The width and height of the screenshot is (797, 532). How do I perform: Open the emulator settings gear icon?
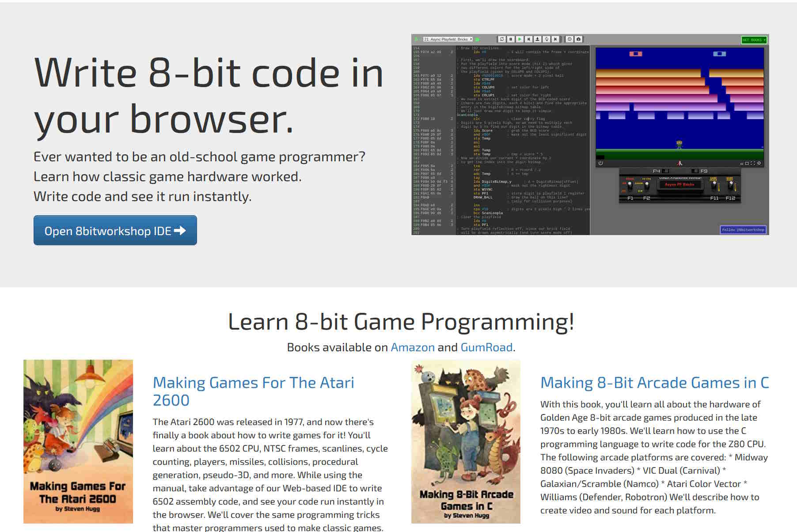pyautogui.click(x=759, y=163)
